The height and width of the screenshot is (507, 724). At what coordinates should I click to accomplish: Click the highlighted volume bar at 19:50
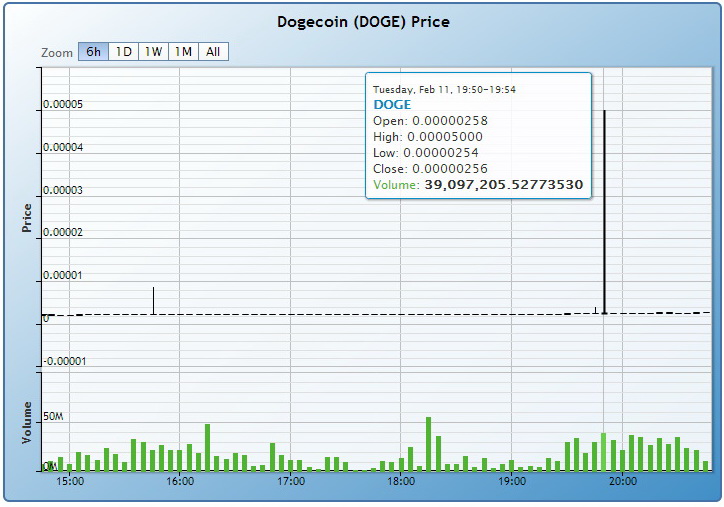pyautogui.click(x=603, y=452)
